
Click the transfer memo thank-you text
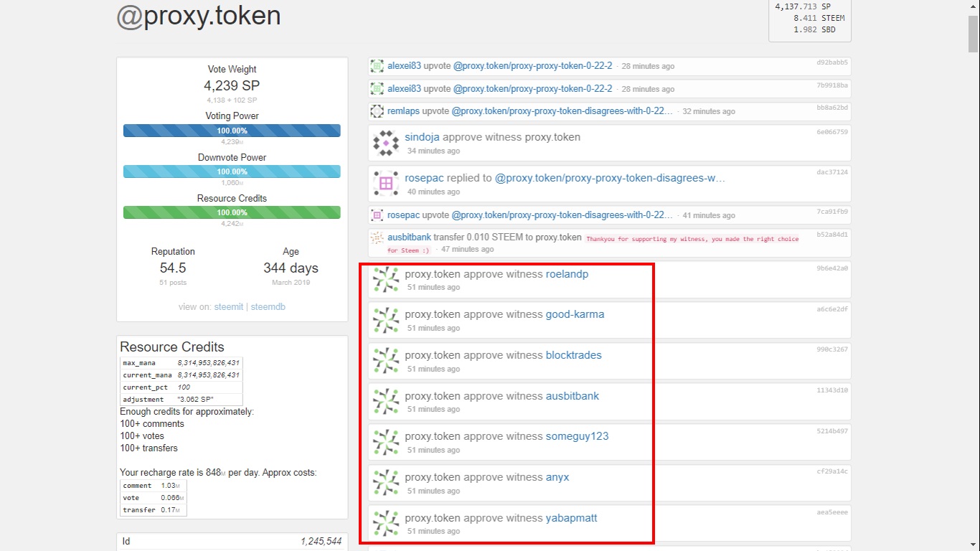point(593,244)
